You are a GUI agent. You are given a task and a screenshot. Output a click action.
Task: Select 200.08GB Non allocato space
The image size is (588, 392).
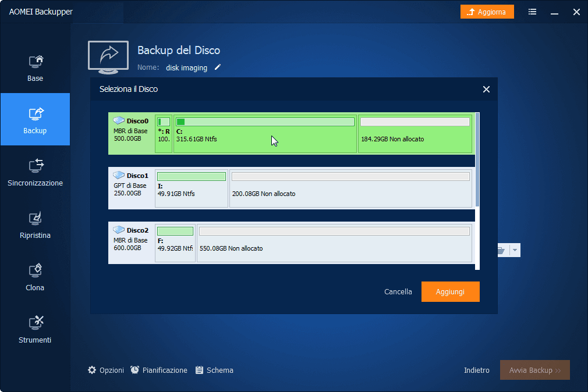pos(350,188)
